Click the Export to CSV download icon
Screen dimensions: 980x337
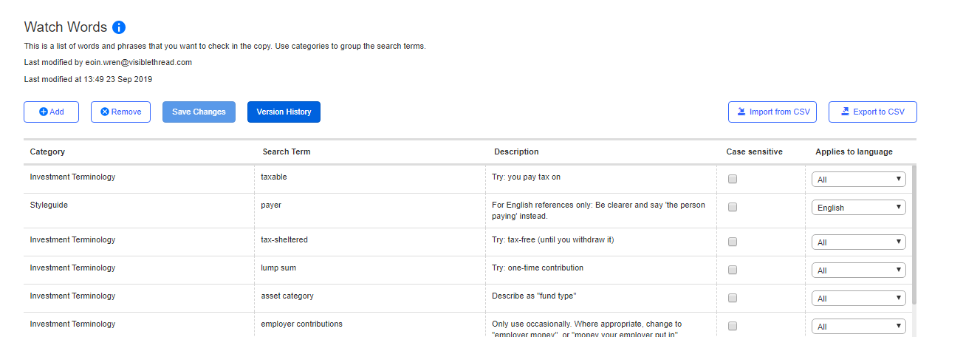click(x=845, y=112)
